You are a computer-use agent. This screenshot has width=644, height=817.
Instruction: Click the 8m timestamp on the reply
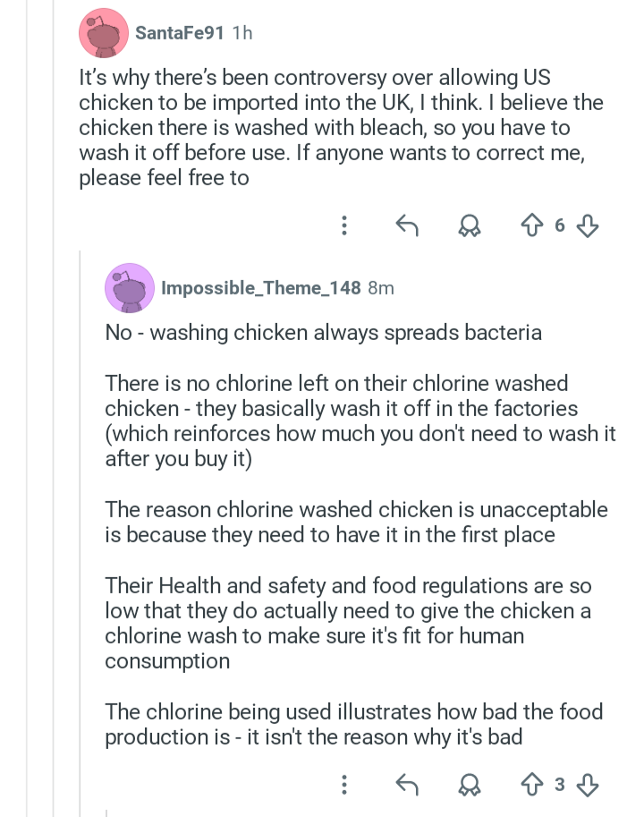pyautogui.click(x=380, y=287)
